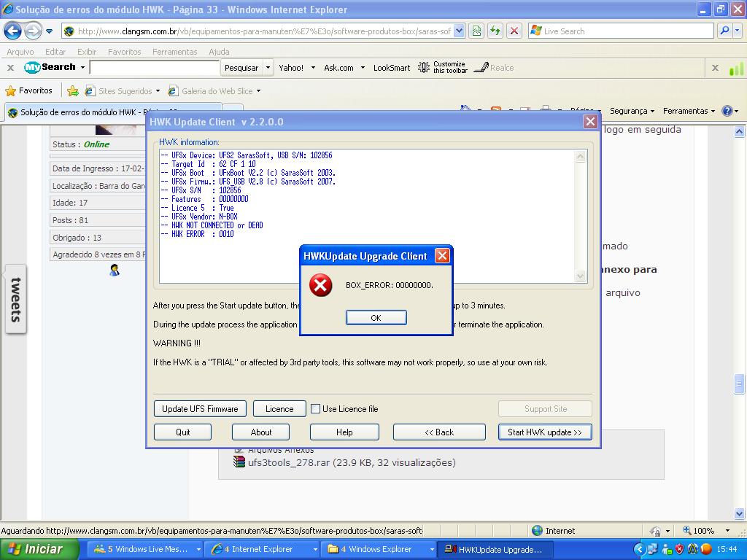This screenshot has width=747, height=560.
Task: Open Windows Live Messenger taskbar group
Action: coord(145,549)
